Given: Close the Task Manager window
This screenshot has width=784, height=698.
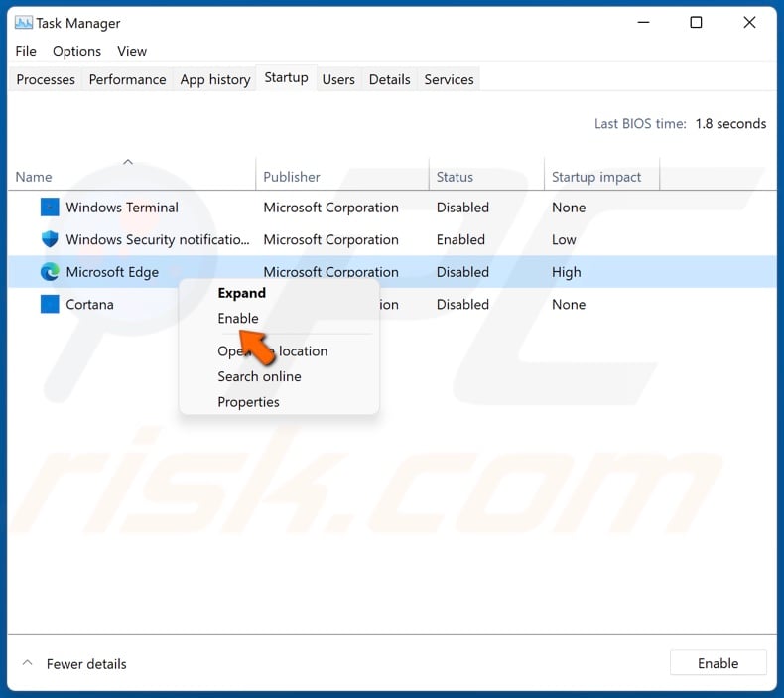Looking at the screenshot, I should (749, 23).
